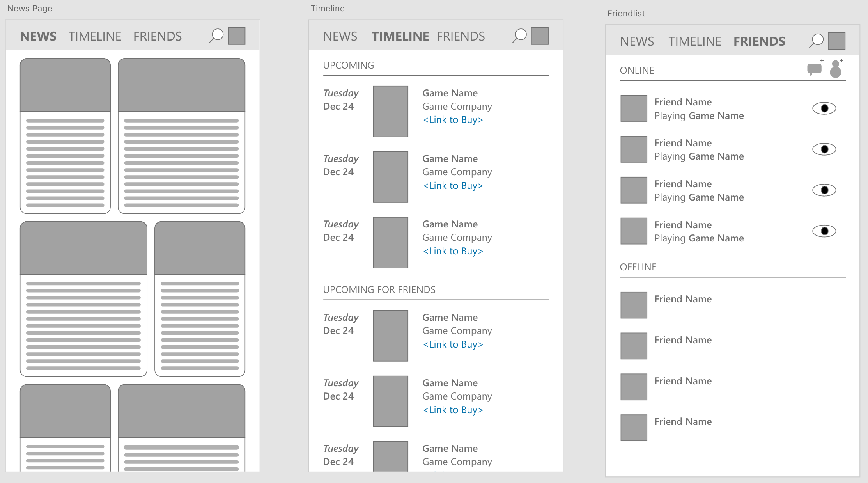Toggle eye icon for fourth online friend

(x=824, y=231)
